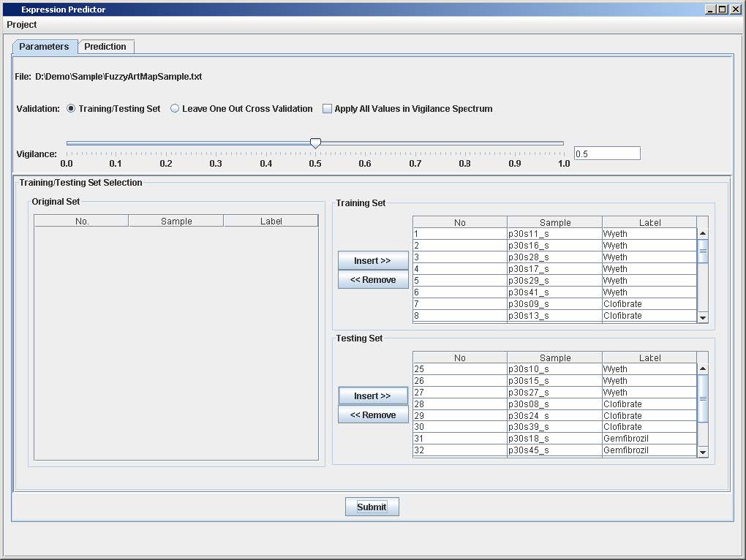Click the Training Set scrollbar down arrow
746x560 pixels.
pyautogui.click(x=703, y=317)
